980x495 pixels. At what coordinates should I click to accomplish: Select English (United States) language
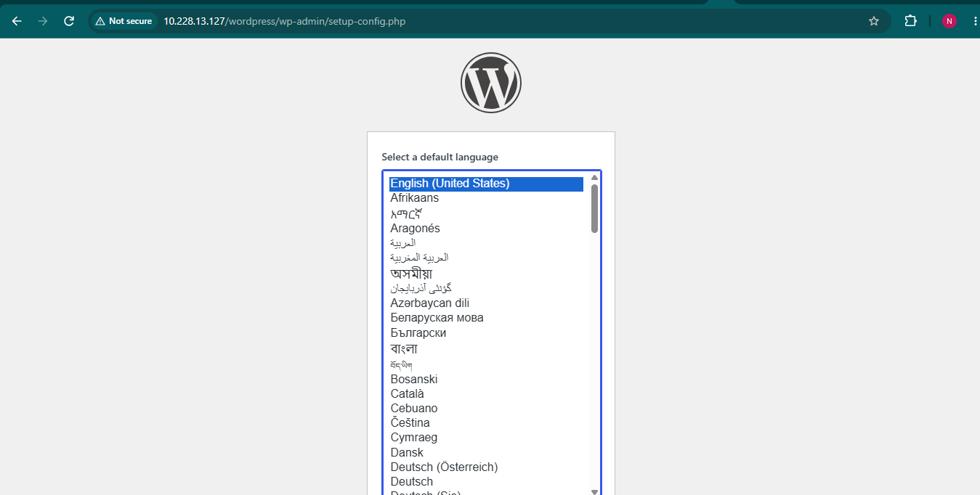486,184
